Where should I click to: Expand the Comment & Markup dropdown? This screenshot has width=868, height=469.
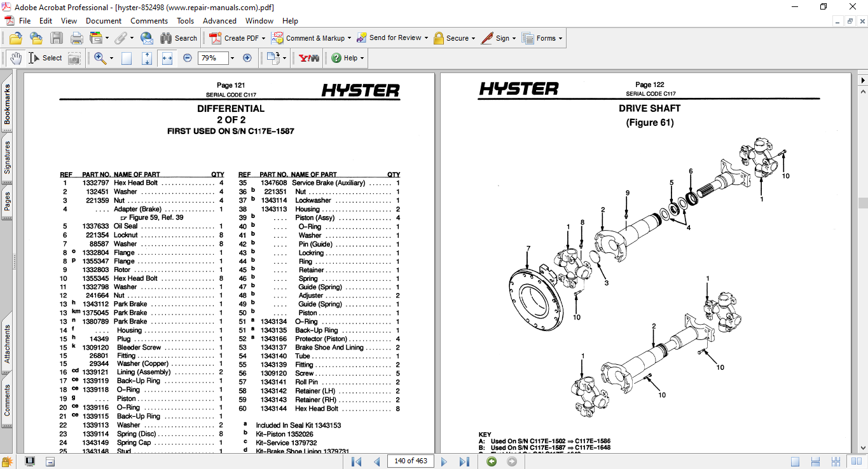pyautogui.click(x=349, y=38)
